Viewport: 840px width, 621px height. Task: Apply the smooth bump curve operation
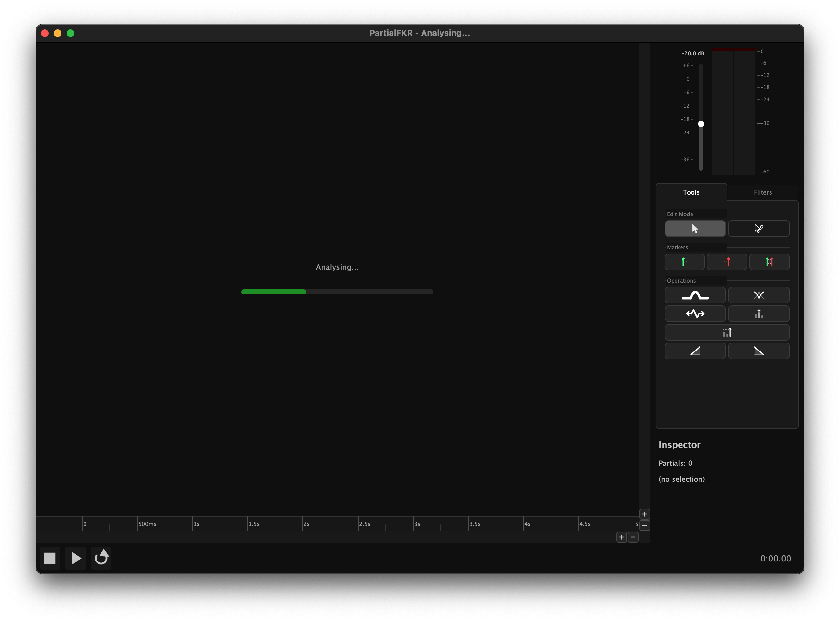pos(695,295)
